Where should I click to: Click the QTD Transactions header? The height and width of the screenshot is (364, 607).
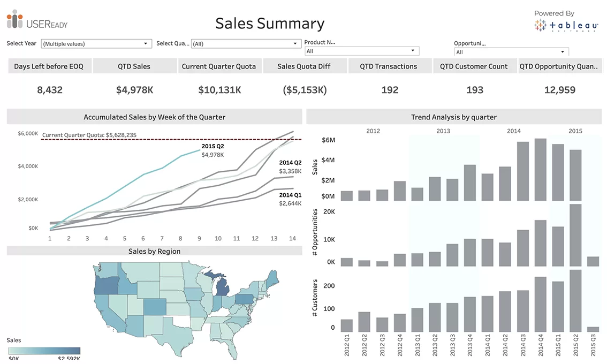389,66
